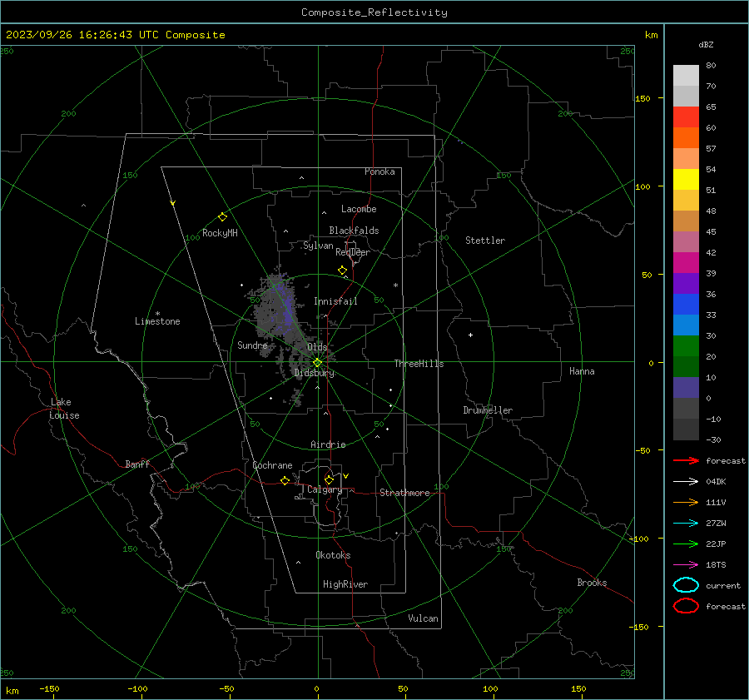
Task: Select the Sundre label
Action: (252, 345)
